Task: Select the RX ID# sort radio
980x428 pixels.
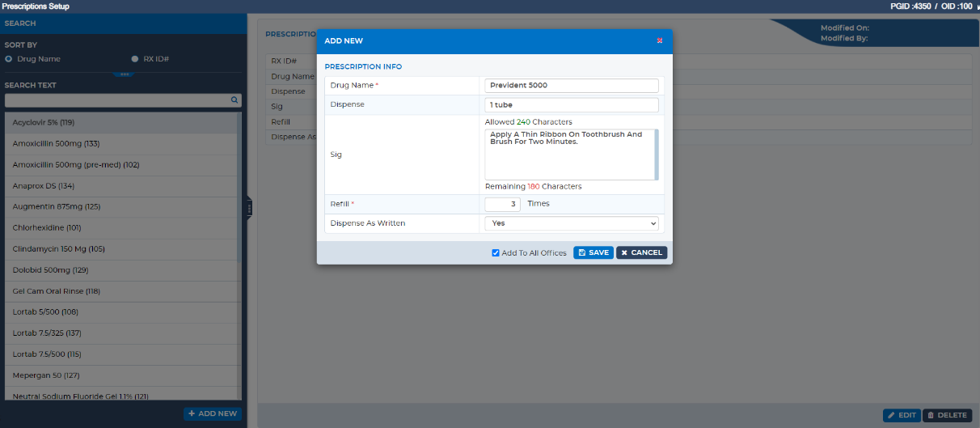Action: point(135,59)
